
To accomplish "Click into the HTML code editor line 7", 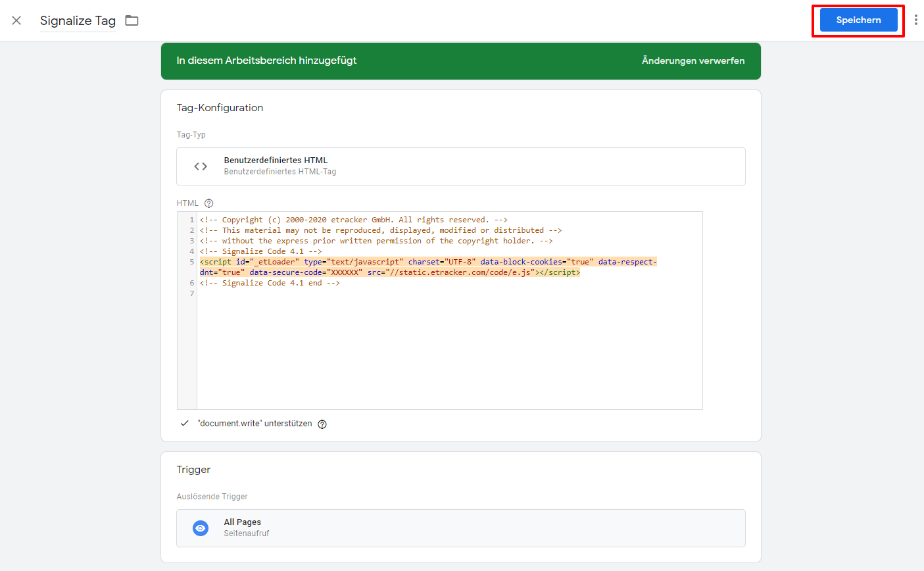I will [x=450, y=293].
